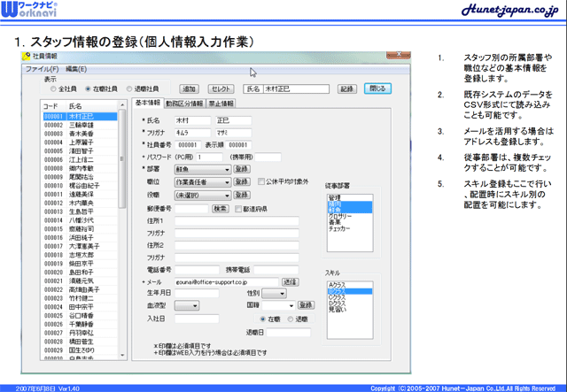Expand the 血液型 dropdown

194,304
